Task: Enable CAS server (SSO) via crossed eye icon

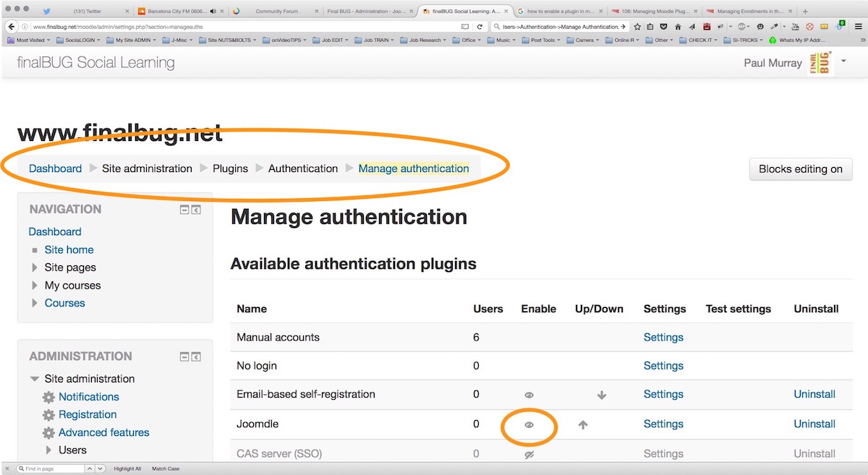Action: (x=529, y=455)
